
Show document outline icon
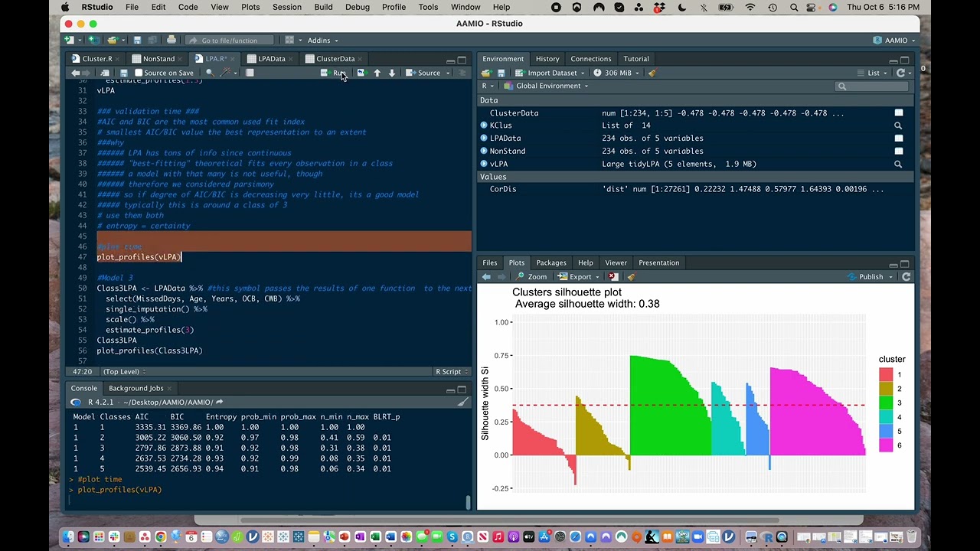click(x=462, y=73)
